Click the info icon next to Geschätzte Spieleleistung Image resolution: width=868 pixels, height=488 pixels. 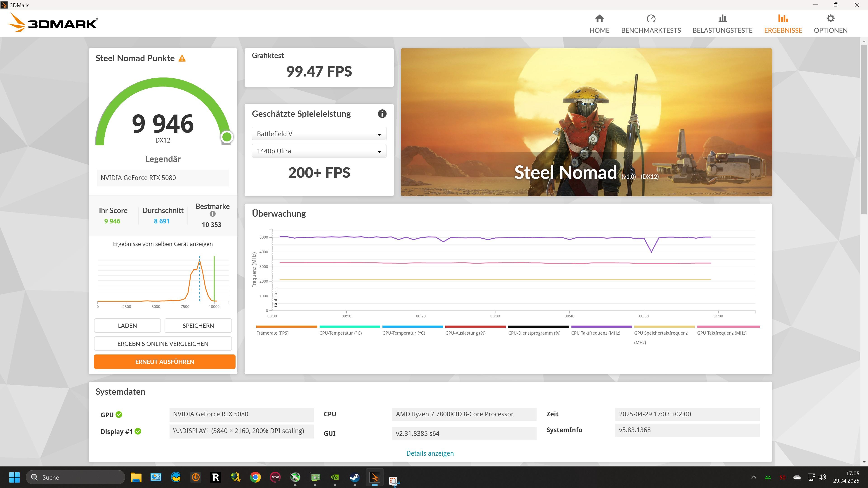[382, 114]
